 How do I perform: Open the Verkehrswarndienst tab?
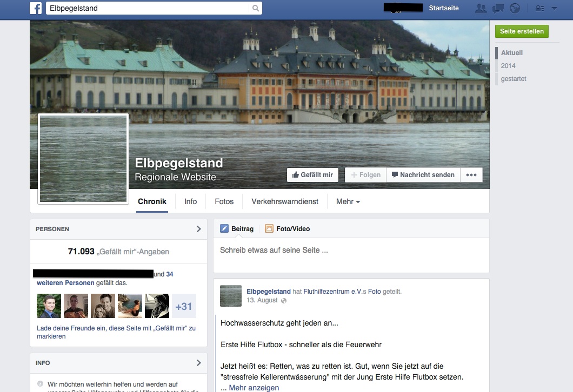click(x=285, y=201)
